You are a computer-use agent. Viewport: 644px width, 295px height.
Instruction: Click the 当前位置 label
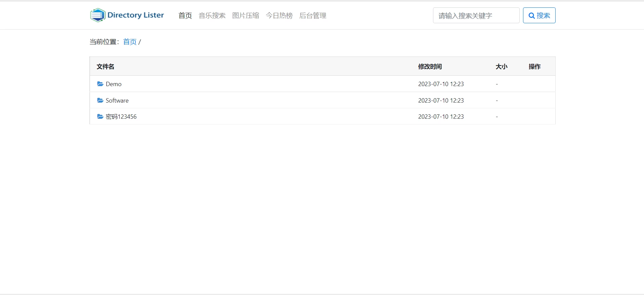pyautogui.click(x=104, y=42)
